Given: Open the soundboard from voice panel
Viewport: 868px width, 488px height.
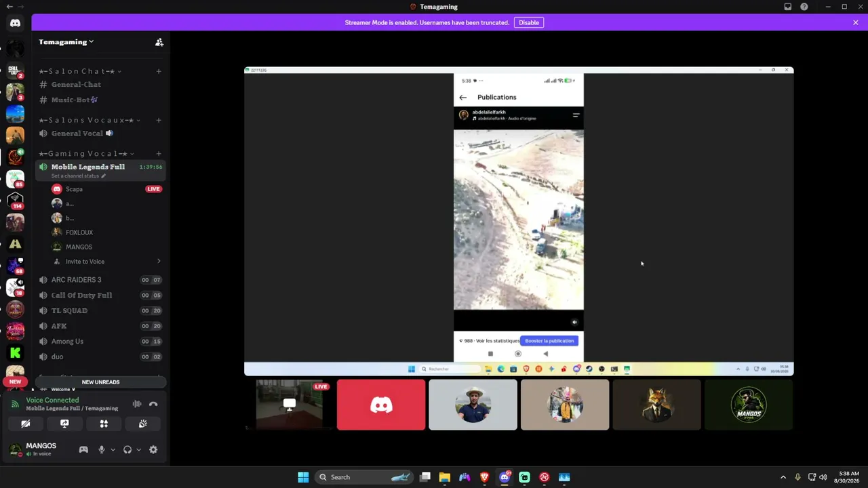Looking at the screenshot, I should click(x=143, y=424).
